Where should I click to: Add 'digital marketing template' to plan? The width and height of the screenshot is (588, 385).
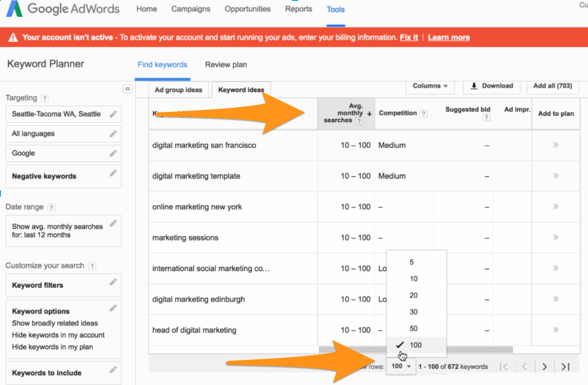[556, 176]
